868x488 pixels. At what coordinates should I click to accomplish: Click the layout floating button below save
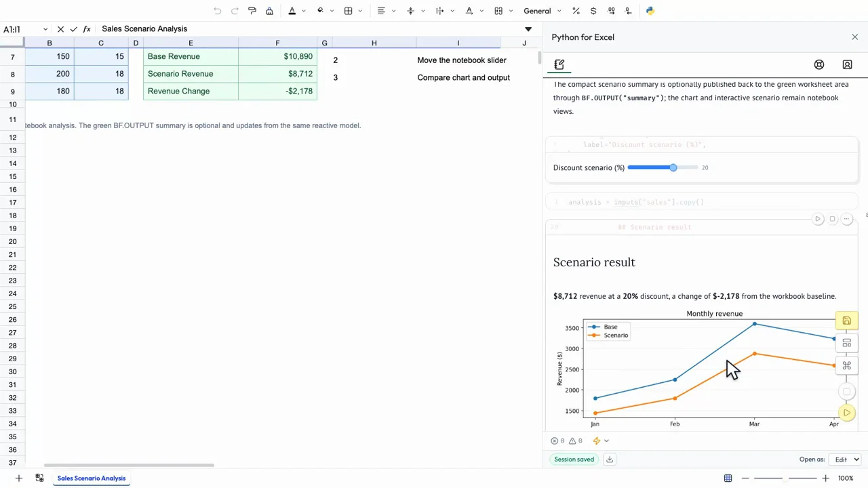click(846, 343)
